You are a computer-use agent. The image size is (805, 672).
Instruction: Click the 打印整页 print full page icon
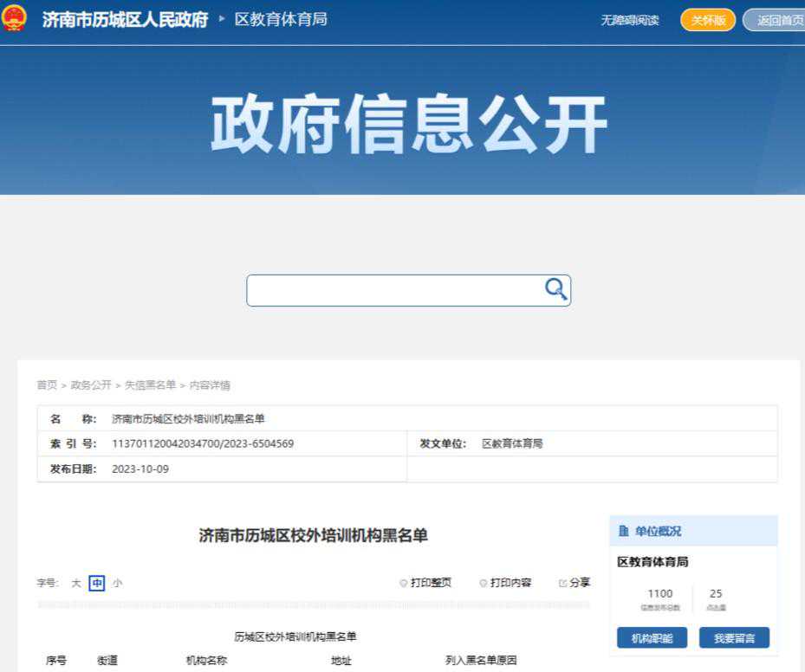(x=404, y=583)
